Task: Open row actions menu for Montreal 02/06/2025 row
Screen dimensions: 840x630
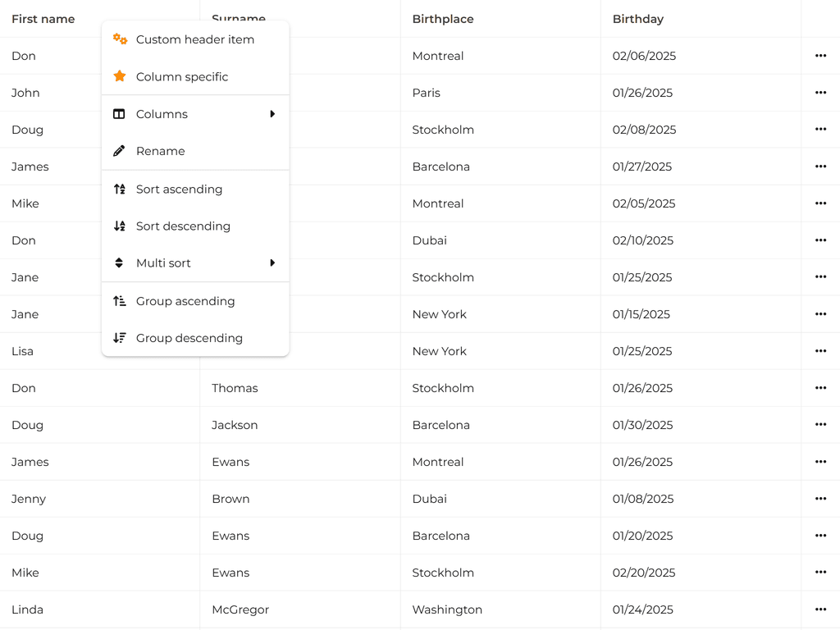Action: pyautogui.click(x=820, y=56)
